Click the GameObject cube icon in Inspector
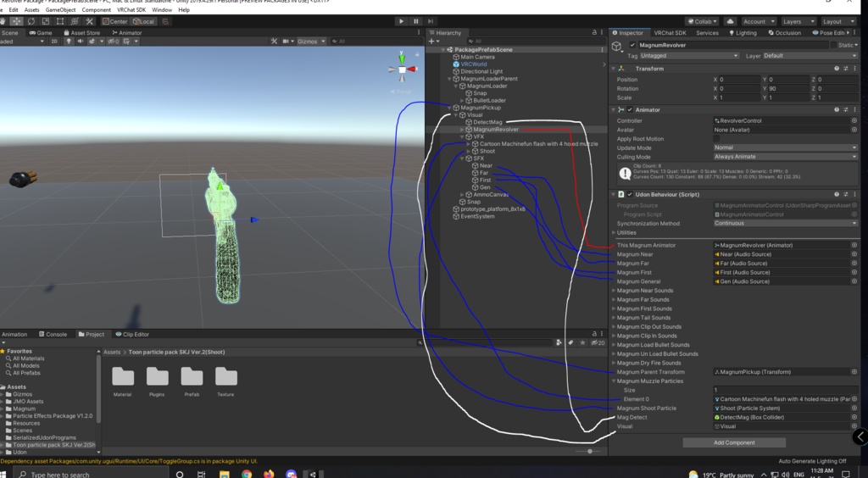Image resolution: width=868 pixels, height=478 pixels. point(617,47)
